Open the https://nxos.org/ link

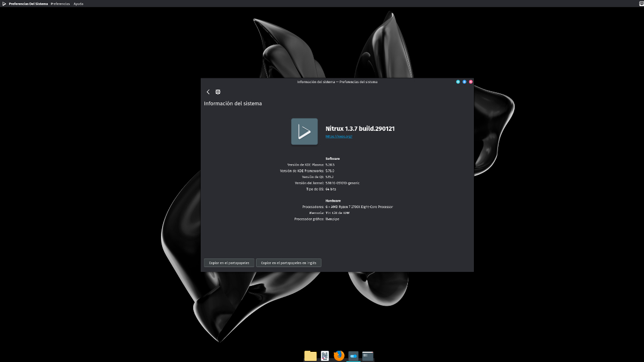[338, 137]
